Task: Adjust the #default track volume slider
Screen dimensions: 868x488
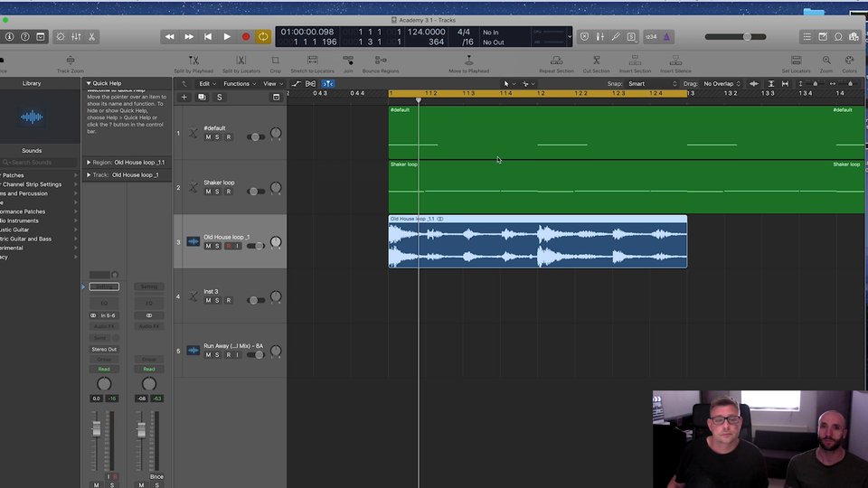Action: coord(256,137)
